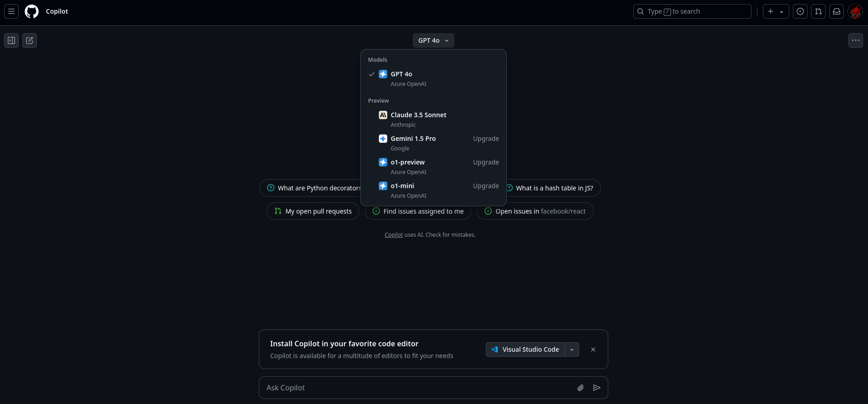Open the Notifications inbox icon
This screenshot has height=404, width=868.
[836, 11]
